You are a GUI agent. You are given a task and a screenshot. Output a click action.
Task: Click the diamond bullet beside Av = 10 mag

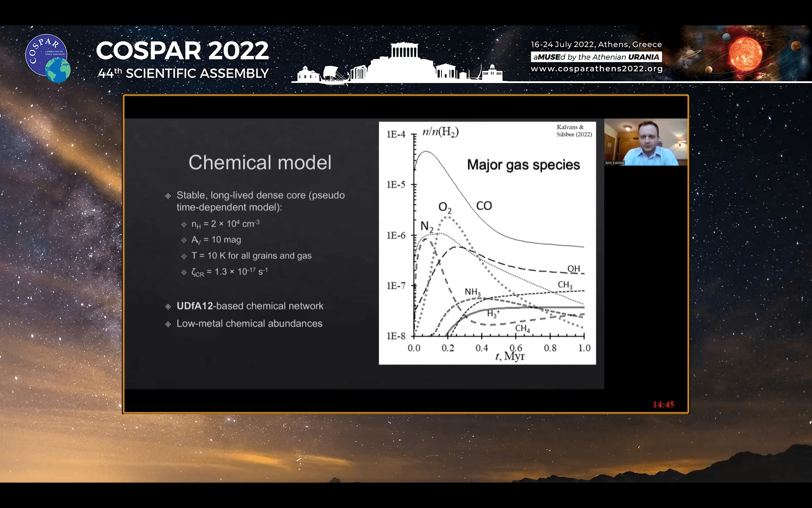[x=184, y=240]
